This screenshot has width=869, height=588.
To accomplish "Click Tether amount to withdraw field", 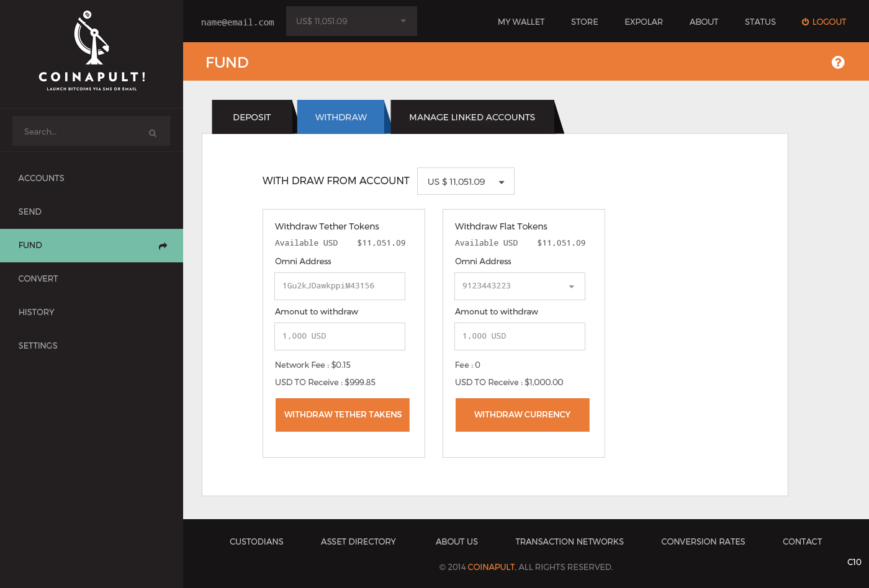I will coord(340,336).
